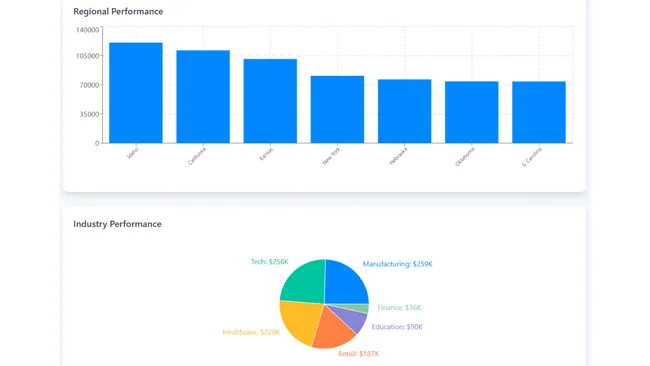Click the 105000 y-axis value
The width and height of the screenshot is (650, 366).
(87, 56)
